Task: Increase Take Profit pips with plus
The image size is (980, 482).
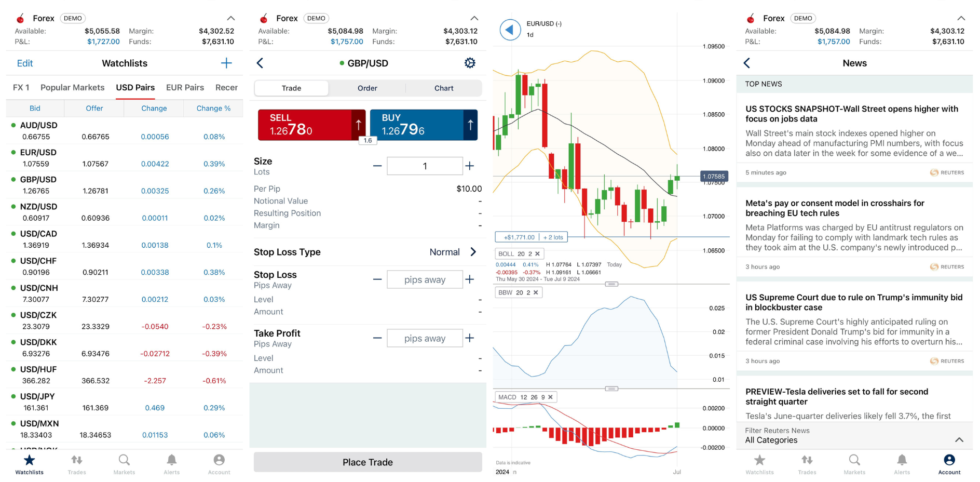Action: (470, 338)
